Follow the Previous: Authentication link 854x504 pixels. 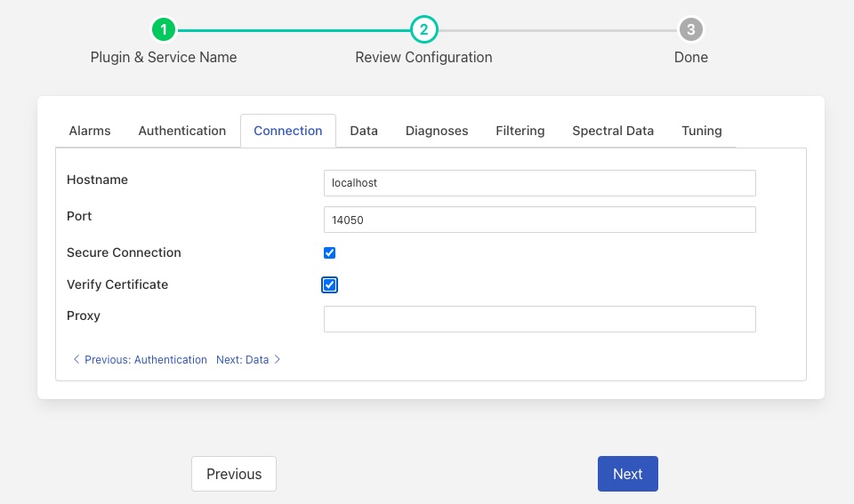(x=141, y=360)
